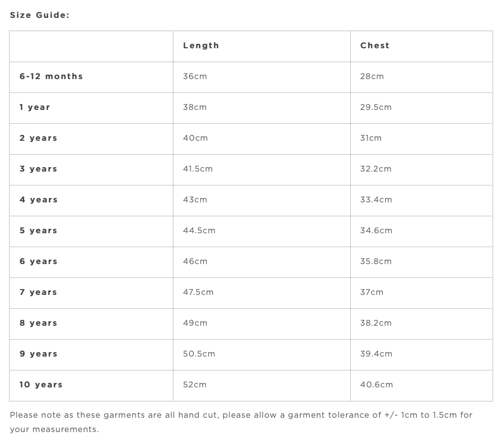
Task: Click the 37cm chest value
Action: click(x=372, y=292)
